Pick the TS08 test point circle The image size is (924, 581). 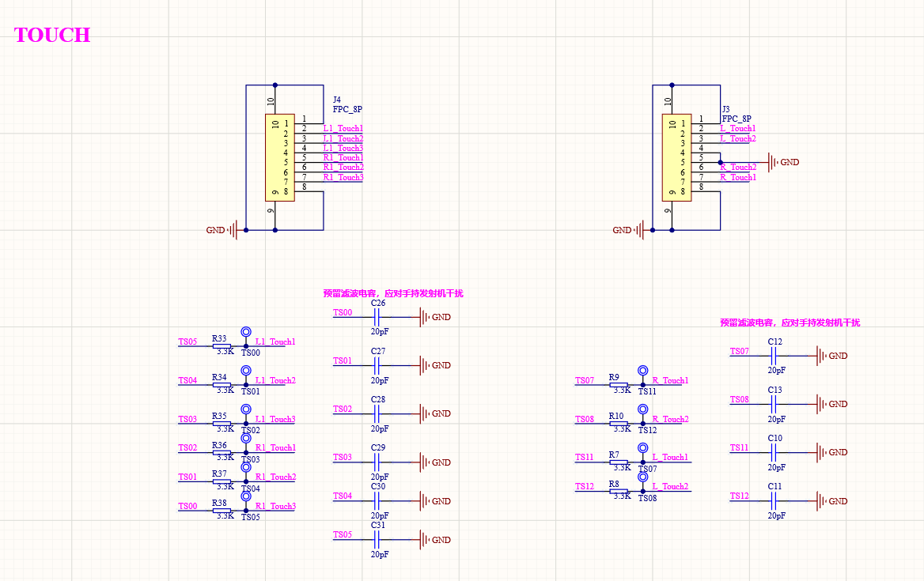(643, 477)
